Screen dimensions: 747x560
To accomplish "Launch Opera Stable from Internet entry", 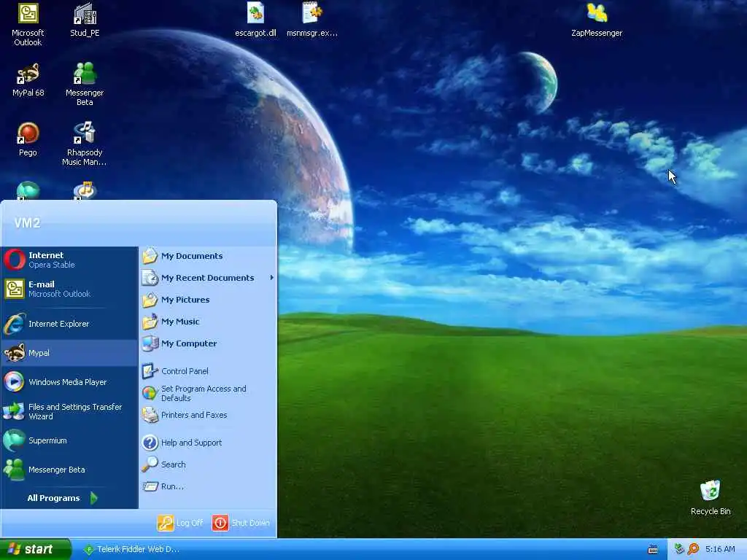I will 69,260.
